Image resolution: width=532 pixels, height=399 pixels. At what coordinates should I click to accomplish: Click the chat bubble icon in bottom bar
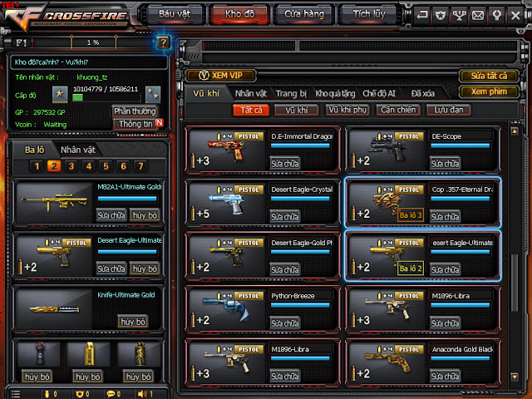(x=111, y=394)
